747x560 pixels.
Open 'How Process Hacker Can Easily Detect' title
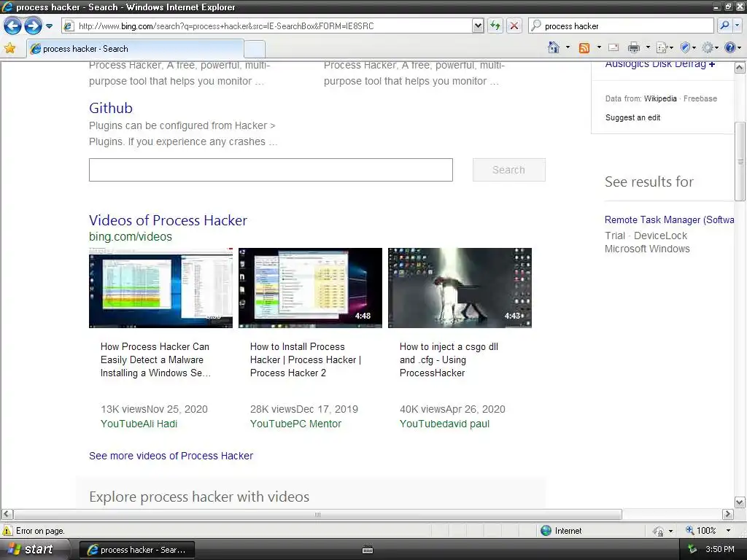156,360
